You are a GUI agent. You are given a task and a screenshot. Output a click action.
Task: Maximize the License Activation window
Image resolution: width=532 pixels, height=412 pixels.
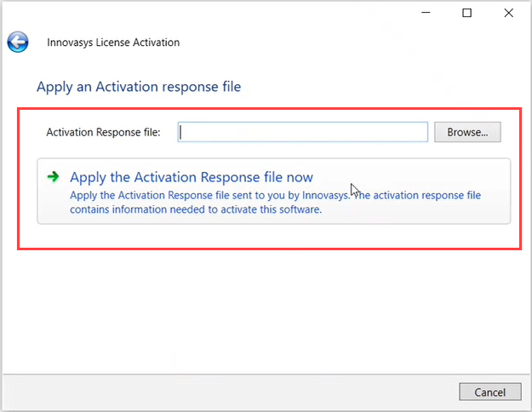[x=466, y=13]
